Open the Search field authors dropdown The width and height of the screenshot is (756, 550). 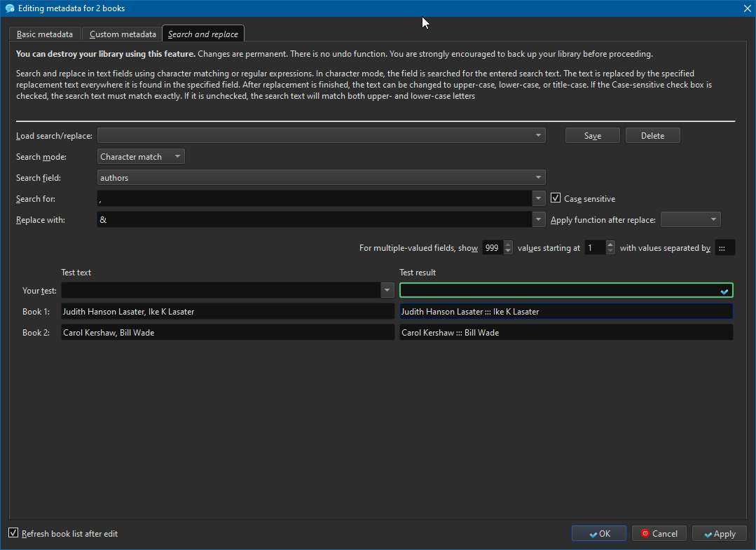coord(321,178)
